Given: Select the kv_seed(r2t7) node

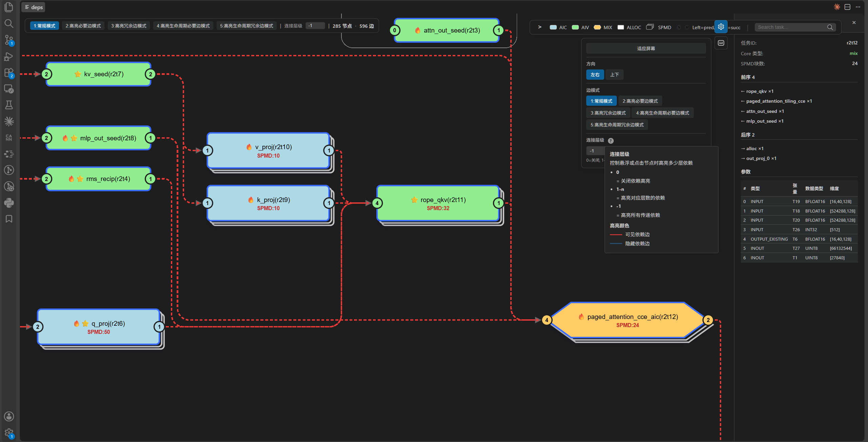Looking at the screenshot, I should [x=99, y=74].
